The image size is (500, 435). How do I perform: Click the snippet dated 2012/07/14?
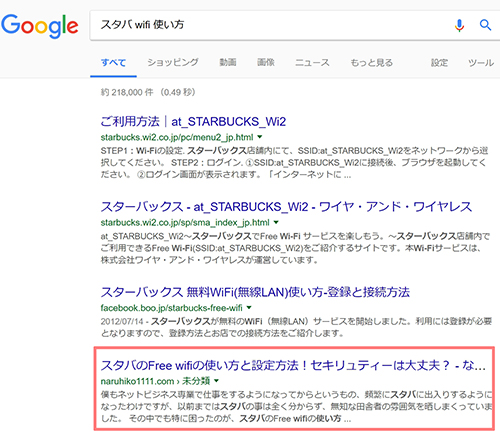(296, 327)
